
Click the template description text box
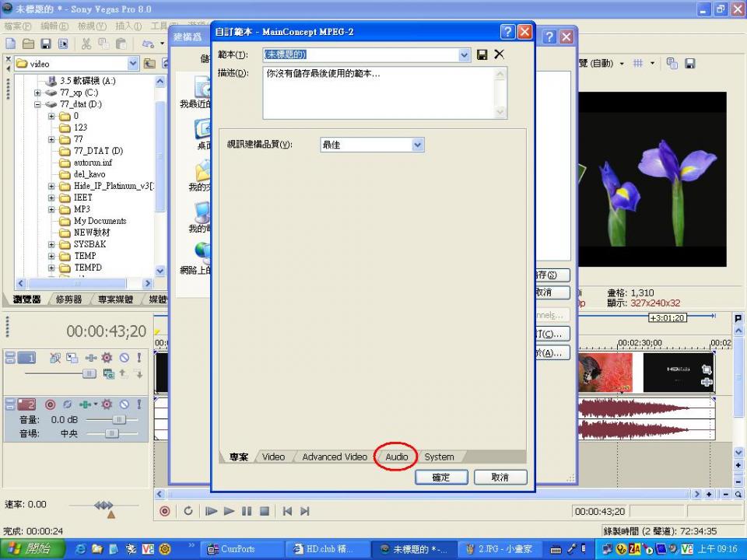click(x=378, y=92)
